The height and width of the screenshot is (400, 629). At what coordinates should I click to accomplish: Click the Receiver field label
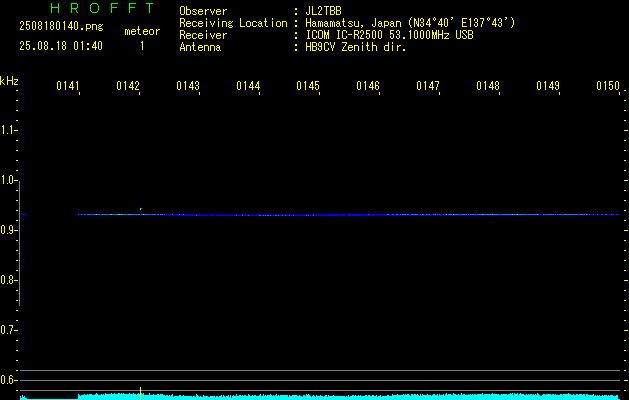(x=203, y=35)
